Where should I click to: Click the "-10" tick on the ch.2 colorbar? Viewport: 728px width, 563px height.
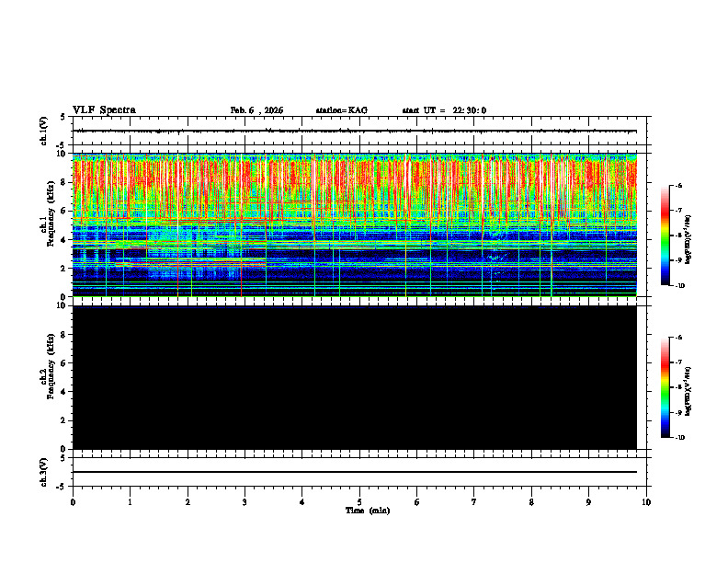pos(680,438)
